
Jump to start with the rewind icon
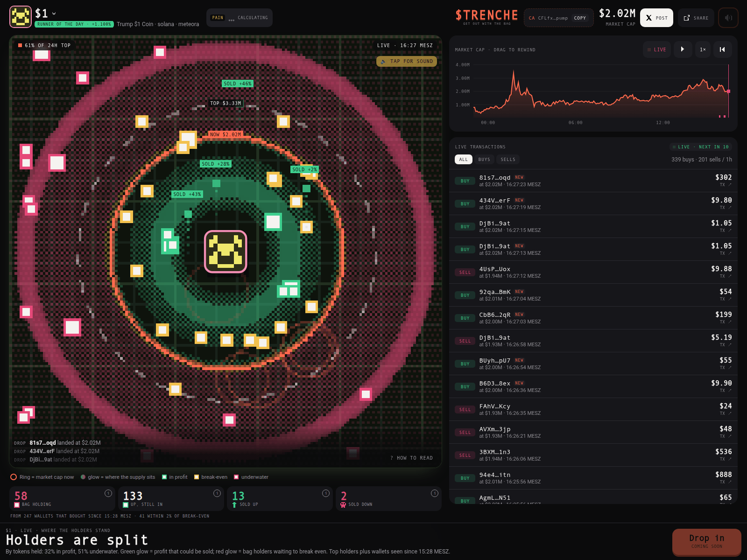click(722, 49)
